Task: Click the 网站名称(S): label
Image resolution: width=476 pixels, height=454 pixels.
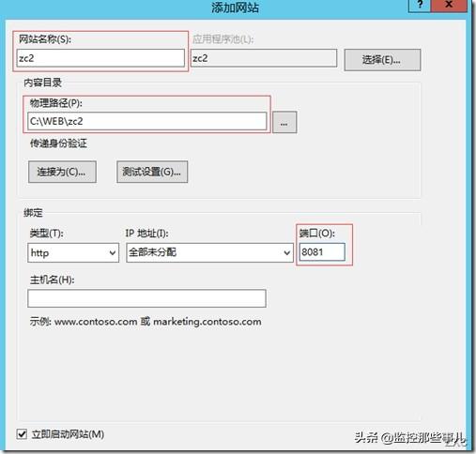Action: [x=45, y=39]
